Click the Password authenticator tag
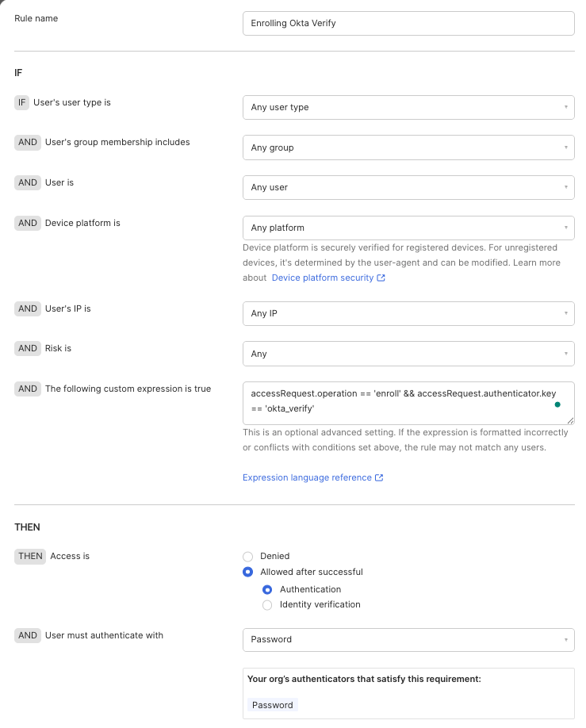The width and height of the screenshot is (586, 728). tap(273, 705)
